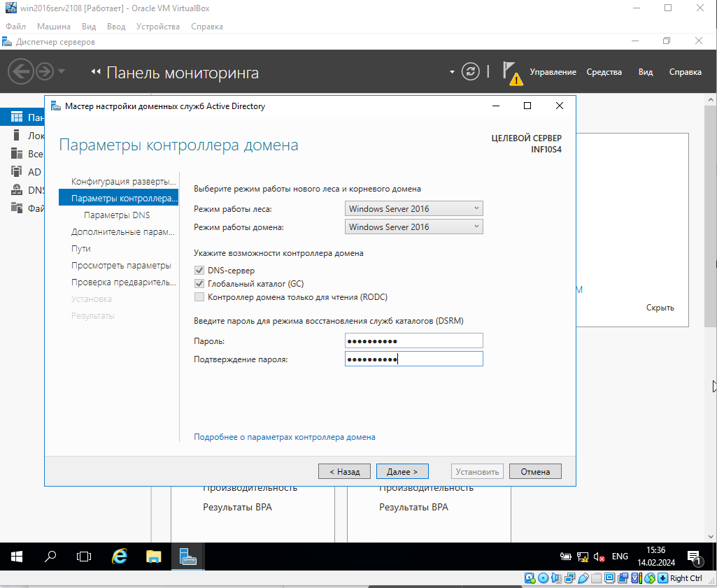Open the Управление menu in Server Manager

[553, 72]
